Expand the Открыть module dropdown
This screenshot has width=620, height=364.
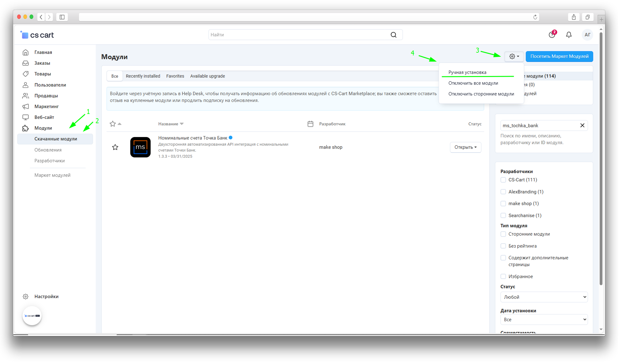465,147
